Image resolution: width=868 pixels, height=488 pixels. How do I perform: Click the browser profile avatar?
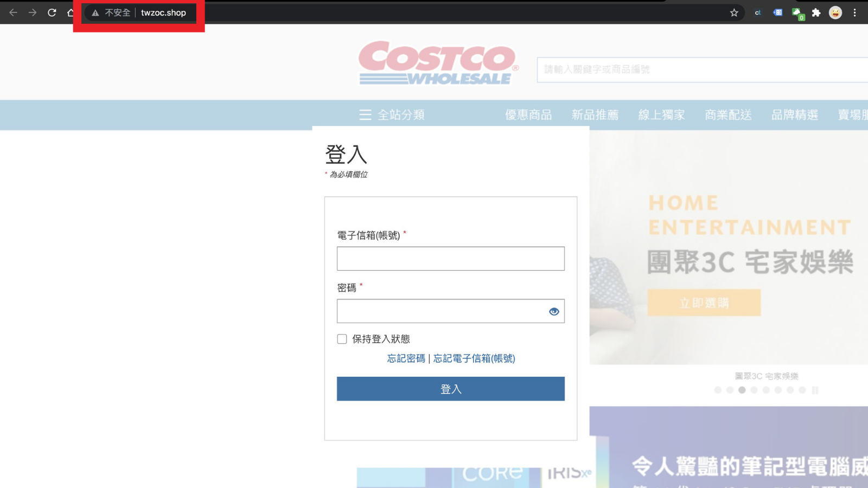pyautogui.click(x=835, y=12)
